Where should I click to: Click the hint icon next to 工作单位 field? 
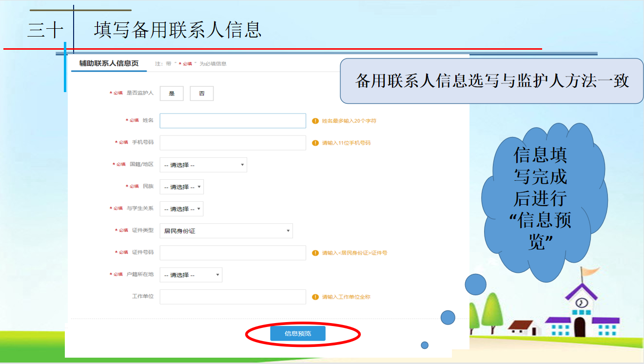[315, 297]
